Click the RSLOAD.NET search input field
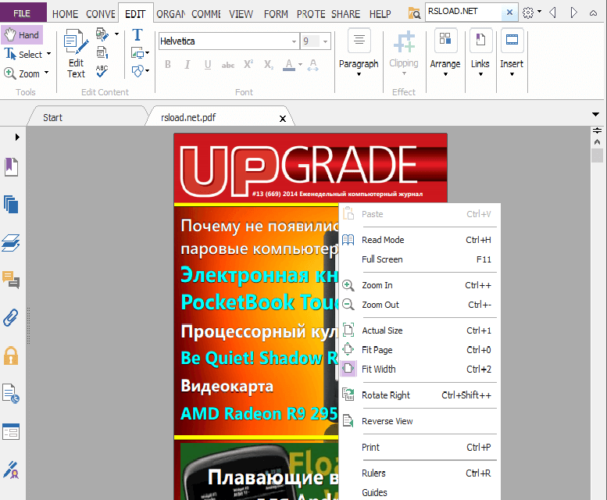Viewport: 607px width, 500px height. [x=464, y=12]
